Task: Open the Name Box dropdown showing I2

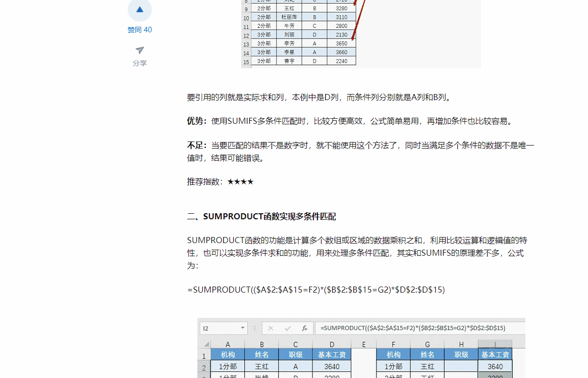Action: (x=242, y=328)
